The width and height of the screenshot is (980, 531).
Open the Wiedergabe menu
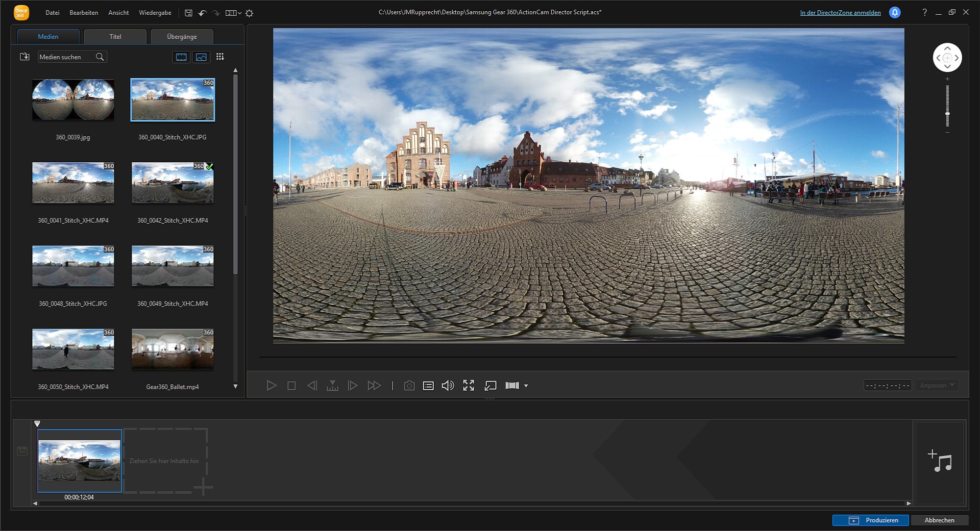(155, 13)
